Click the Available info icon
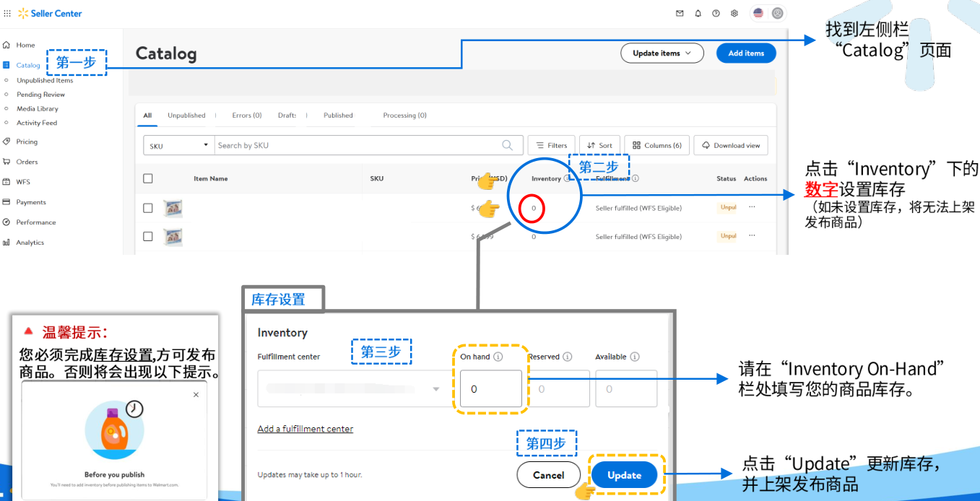Image resolution: width=980 pixels, height=501 pixels. click(x=635, y=357)
